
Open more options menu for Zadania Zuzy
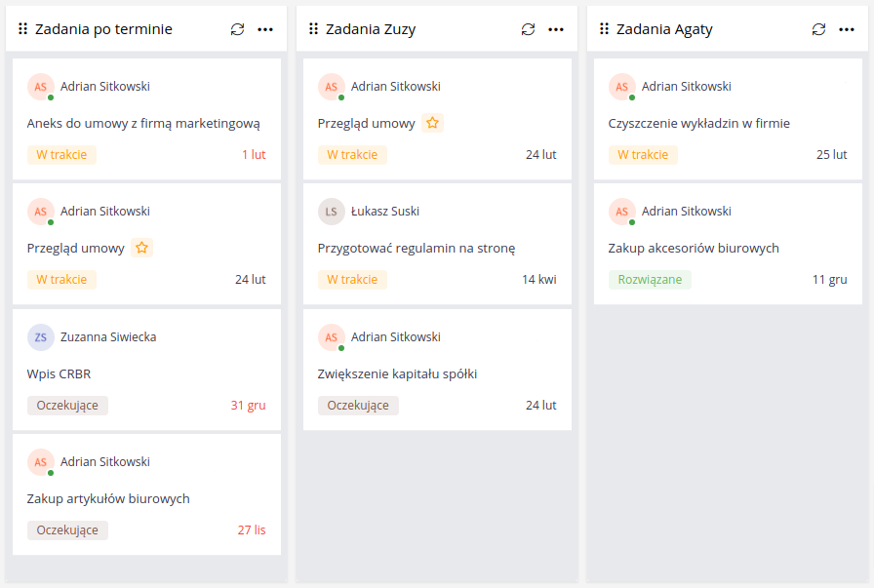[x=556, y=29]
